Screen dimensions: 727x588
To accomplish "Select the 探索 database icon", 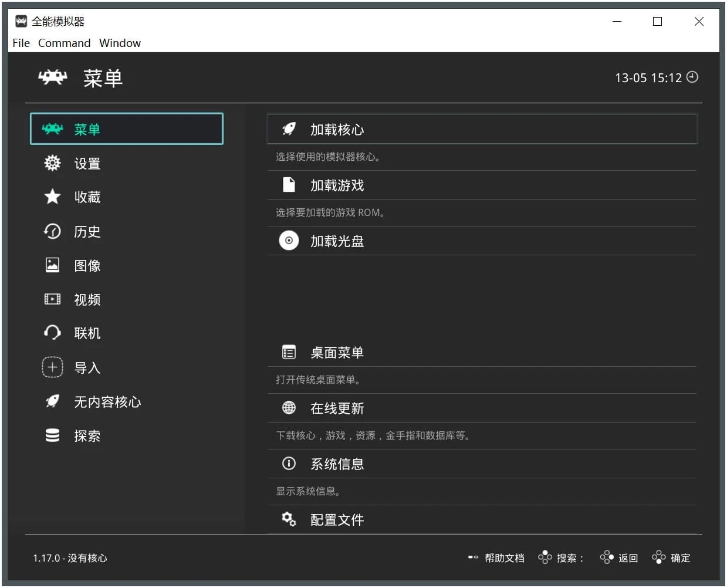I will click(x=52, y=435).
